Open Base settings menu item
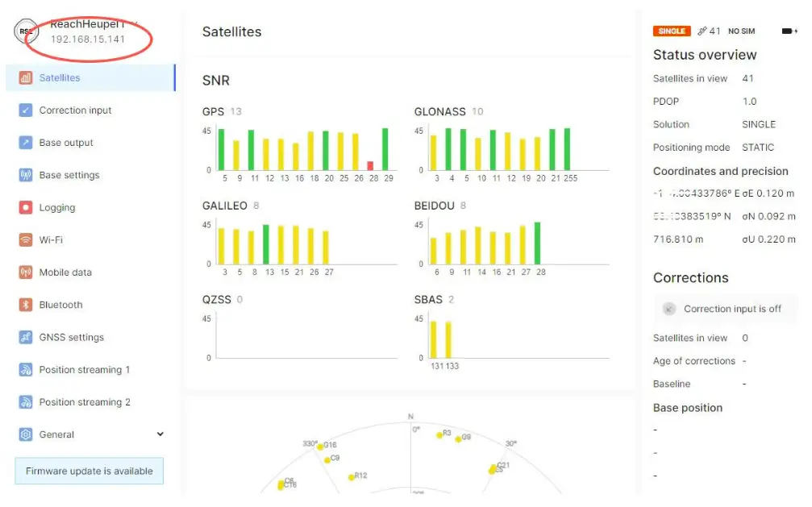The width and height of the screenshot is (812, 507). 90,175
